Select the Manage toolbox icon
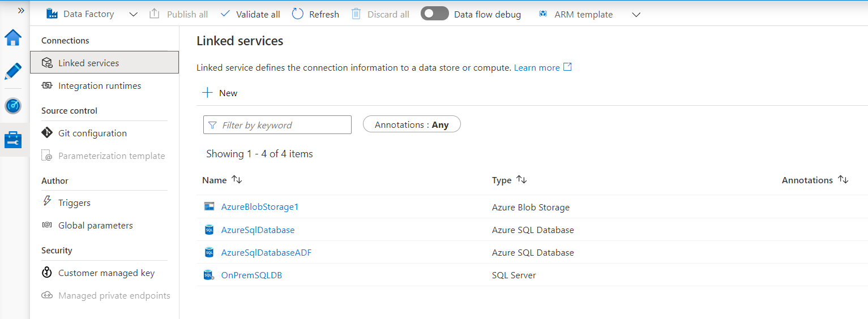Viewport: 868px width, 319px height. click(x=13, y=140)
